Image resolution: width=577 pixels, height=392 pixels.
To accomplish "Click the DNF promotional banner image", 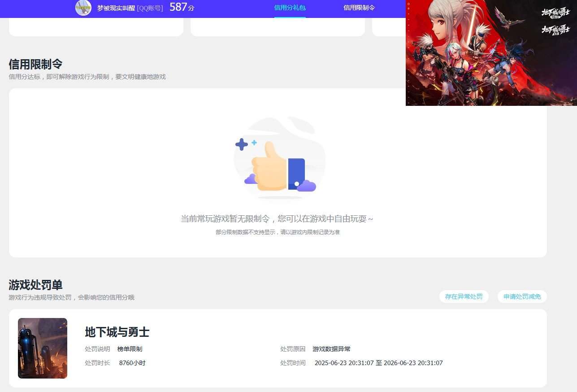I will click(x=491, y=53).
